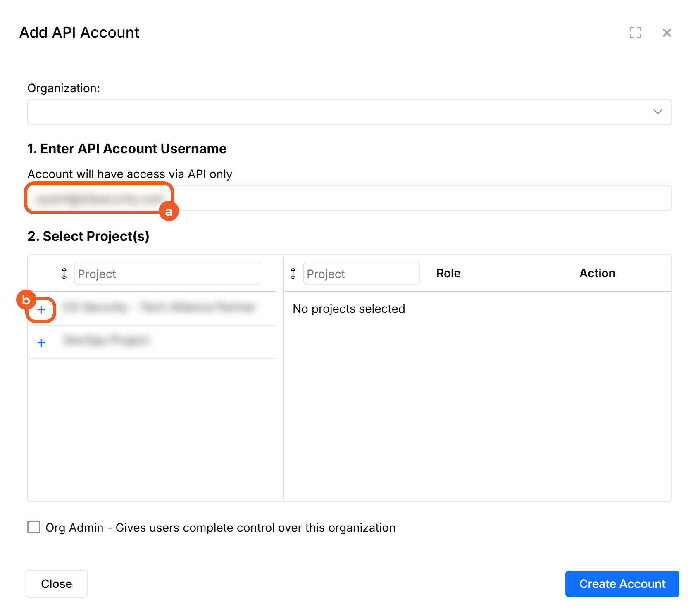The width and height of the screenshot is (698, 616).
Task: Click the Org Admin description label text
Action: pyautogui.click(x=220, y=528)
